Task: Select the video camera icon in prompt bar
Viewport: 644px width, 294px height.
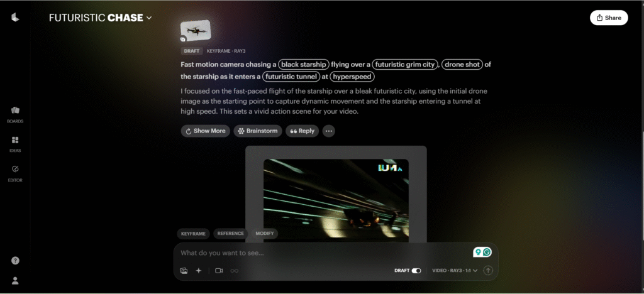Action: [219, 271]
